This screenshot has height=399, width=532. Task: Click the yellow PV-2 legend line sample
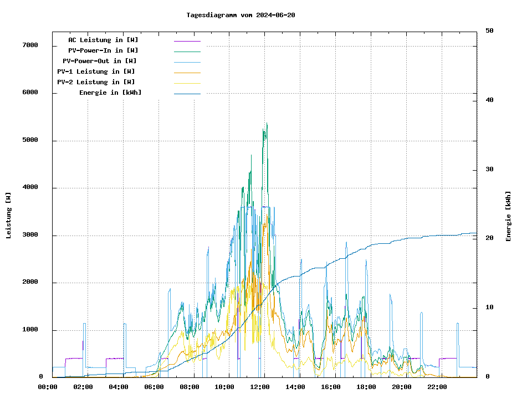pyautogui.click(x=187, y=83)
